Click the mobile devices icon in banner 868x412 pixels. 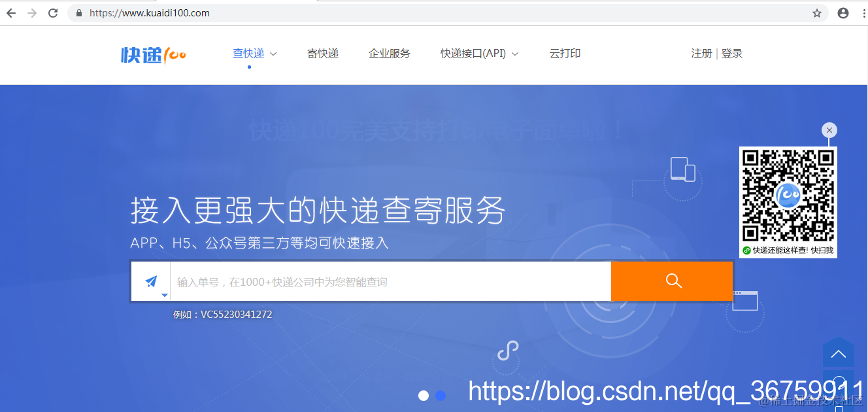(683, 169)
